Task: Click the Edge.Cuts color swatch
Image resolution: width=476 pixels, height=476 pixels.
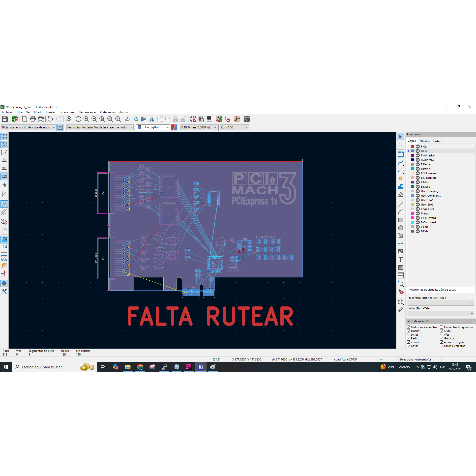Action: point(412,209)
